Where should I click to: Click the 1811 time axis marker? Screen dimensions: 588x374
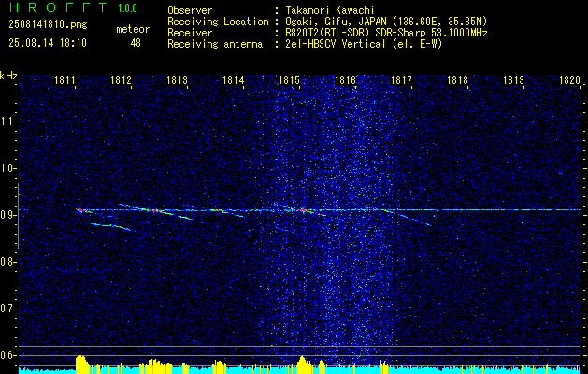pos(64,79)
